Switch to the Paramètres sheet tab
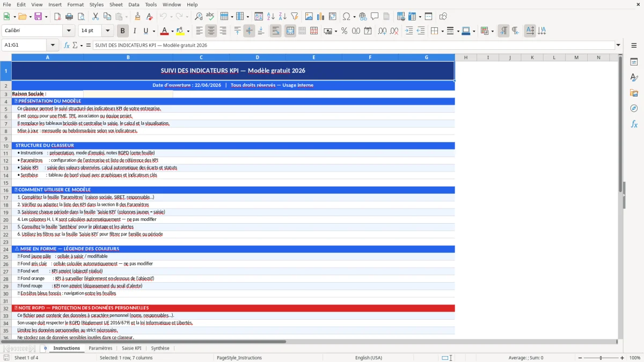Screen dimensions: 644x362 tap(100, 348)
